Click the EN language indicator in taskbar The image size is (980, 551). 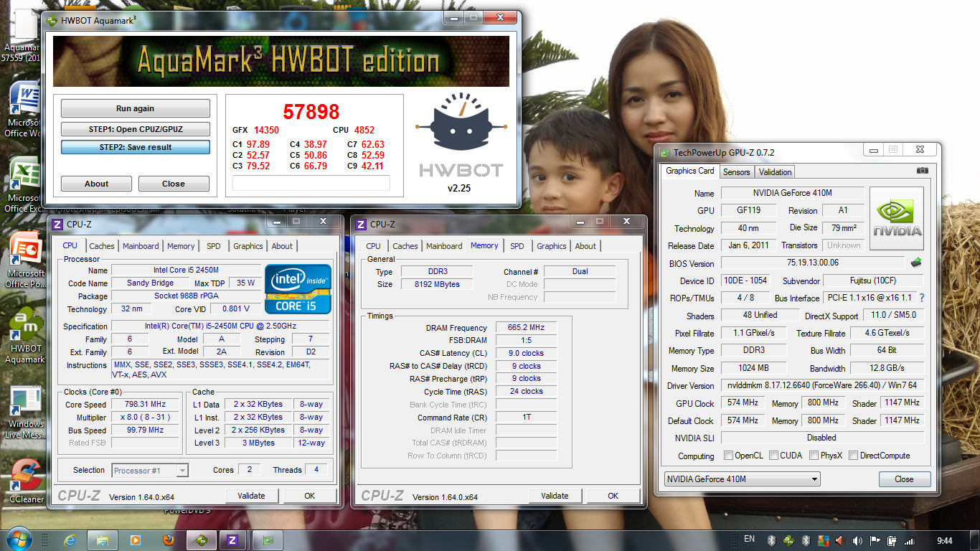[x=749, y=539]
